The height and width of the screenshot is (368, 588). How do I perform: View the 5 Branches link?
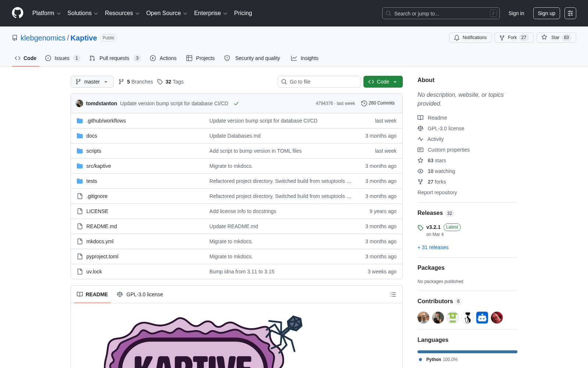pos(136,82)
